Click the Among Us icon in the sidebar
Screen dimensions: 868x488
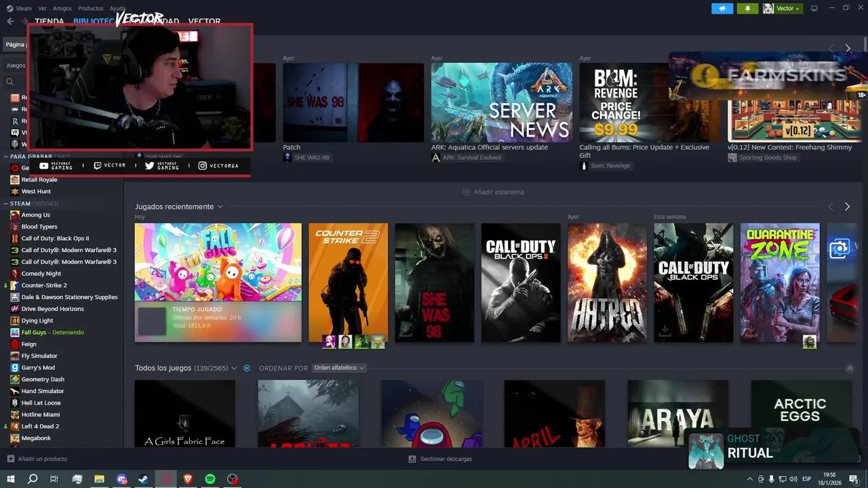15,215
